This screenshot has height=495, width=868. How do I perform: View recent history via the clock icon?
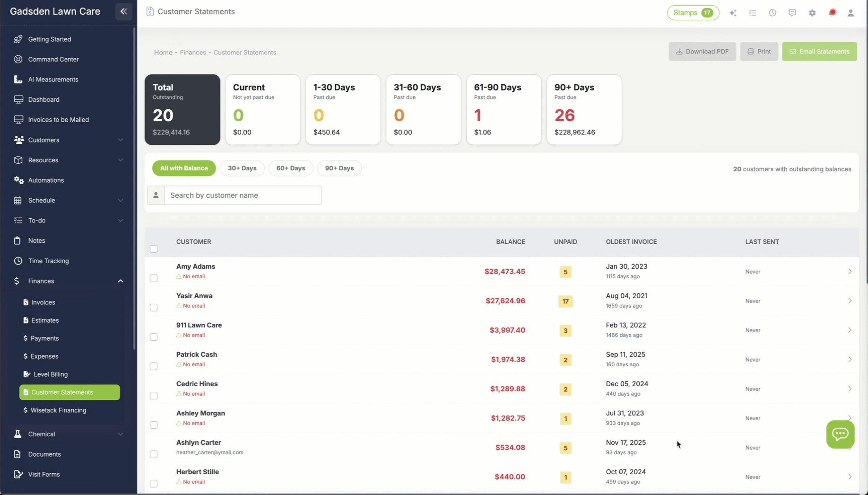pyautogui.click(x=773, y=13)
